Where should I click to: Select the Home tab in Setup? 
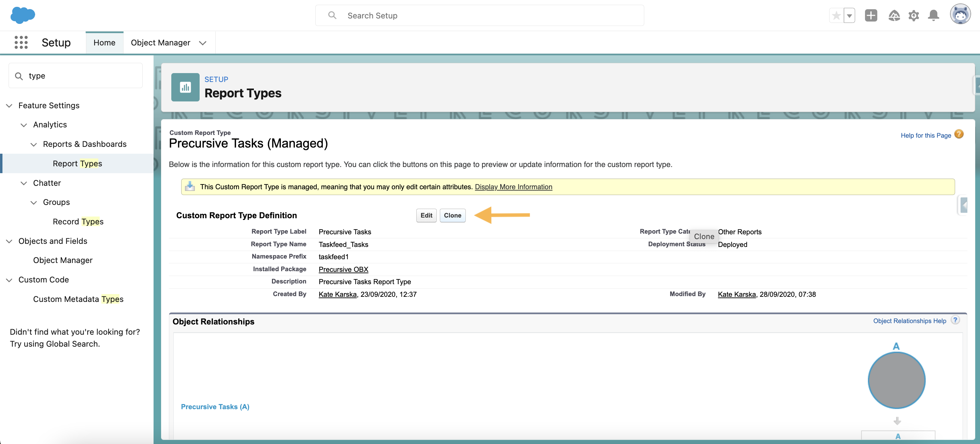click(x=104, y=43)
